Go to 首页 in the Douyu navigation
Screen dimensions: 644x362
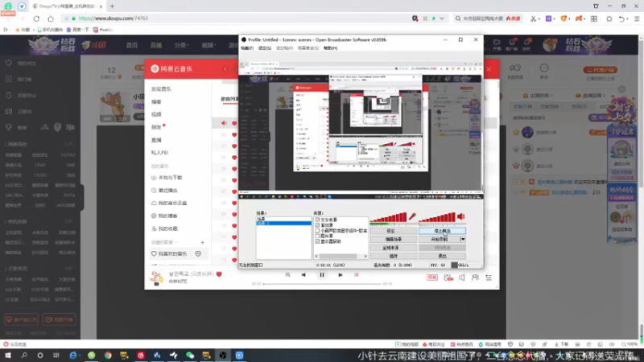[x=132, y=45]
